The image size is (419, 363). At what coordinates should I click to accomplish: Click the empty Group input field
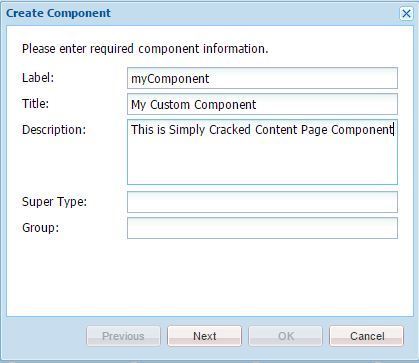[x=262, y=228]
